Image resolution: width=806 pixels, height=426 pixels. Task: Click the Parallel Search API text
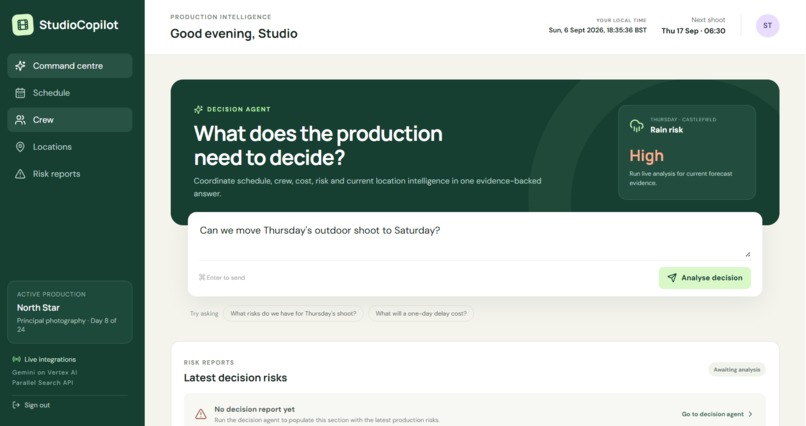[43, 382]
